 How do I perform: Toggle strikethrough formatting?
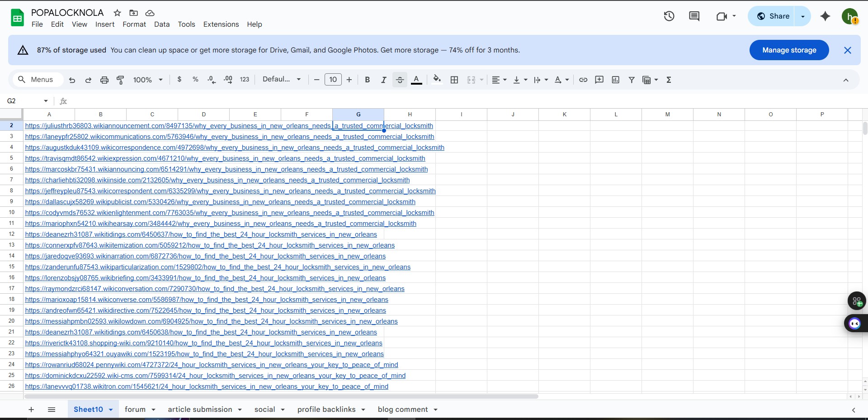pos(400,80)
